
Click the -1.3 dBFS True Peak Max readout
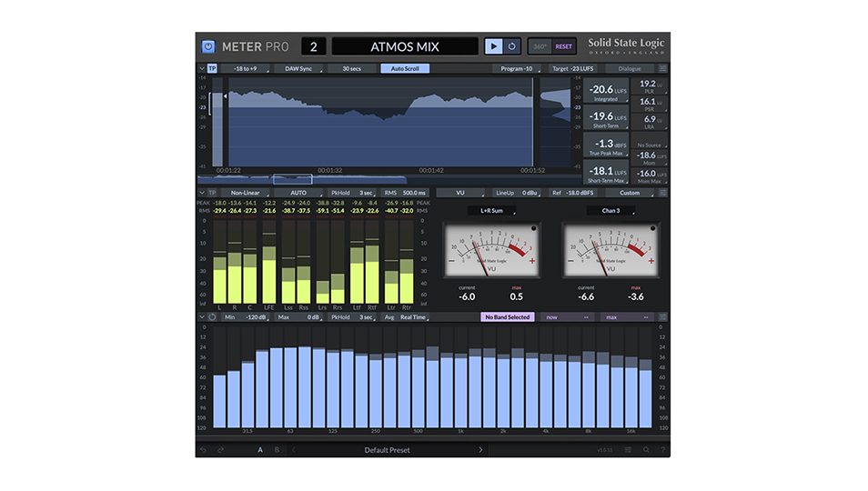(606, 146)
